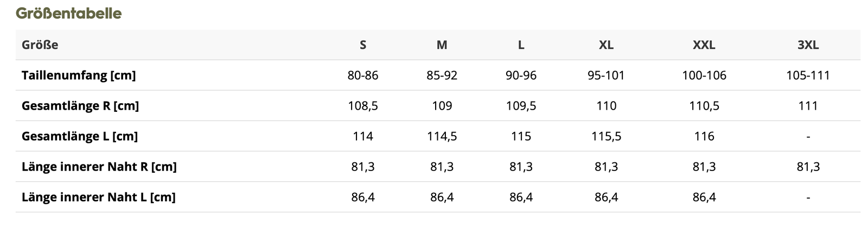
Task: Click the 3XL size column header
Action: pyautogui.click(x=808, y=45)
